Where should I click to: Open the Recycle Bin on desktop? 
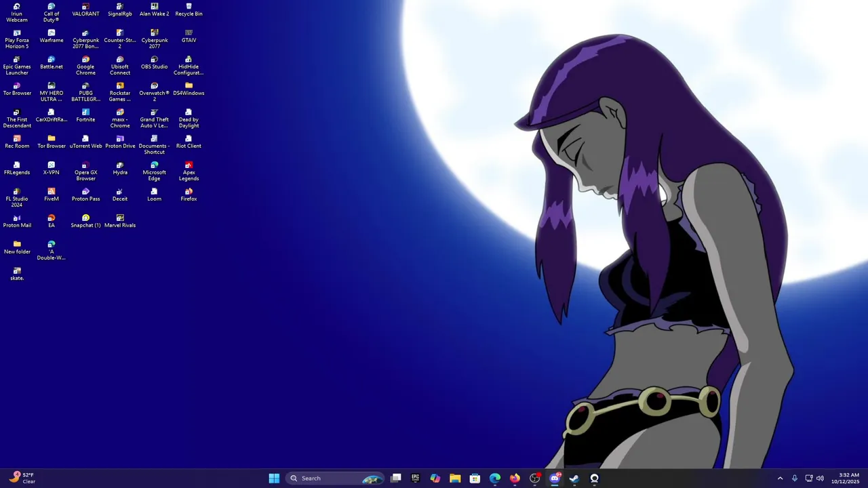(x=189, y=9)
